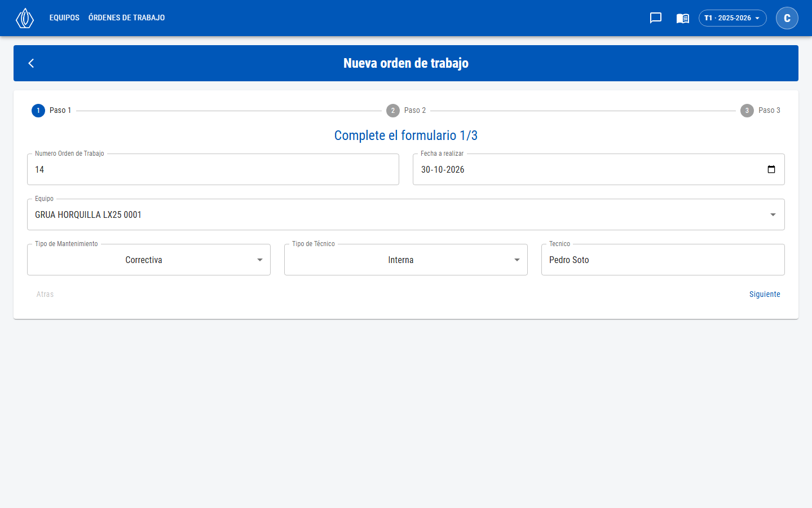Click the Atras button

click(x=45, y=294)
